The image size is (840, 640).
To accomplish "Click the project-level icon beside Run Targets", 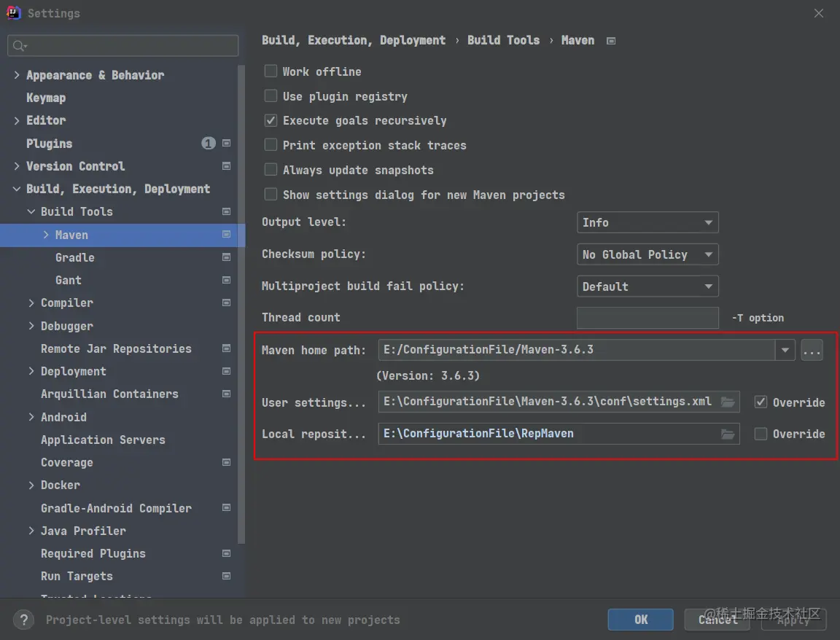I will click(227, 576).
